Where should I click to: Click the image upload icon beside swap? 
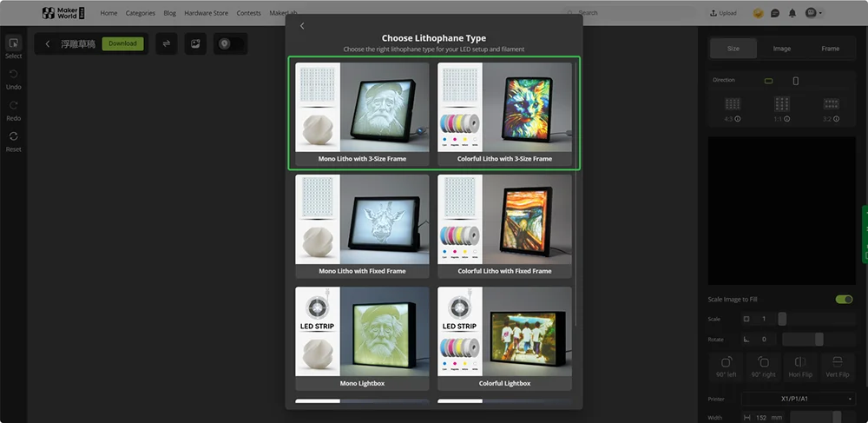(x=195, y=43)
